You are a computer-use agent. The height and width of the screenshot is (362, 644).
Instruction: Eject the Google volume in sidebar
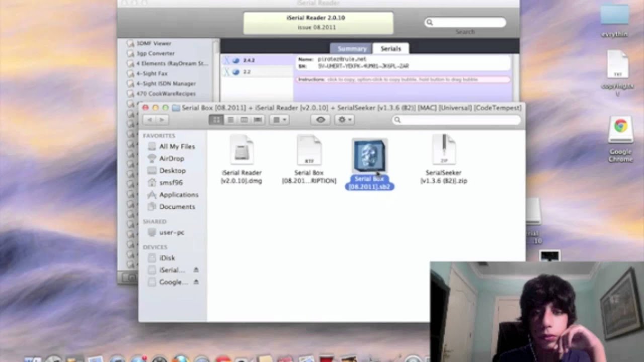196,282
